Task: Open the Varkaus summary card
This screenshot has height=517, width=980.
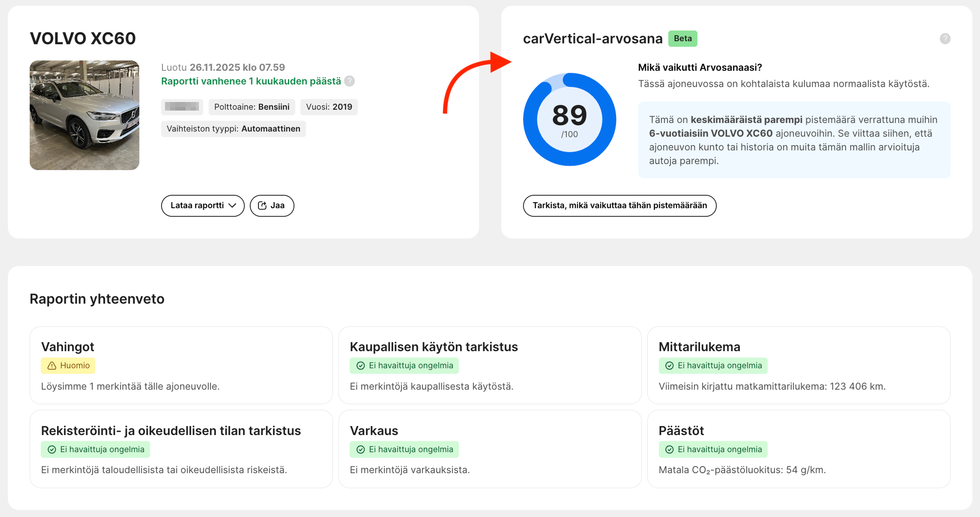Action: 490,449
